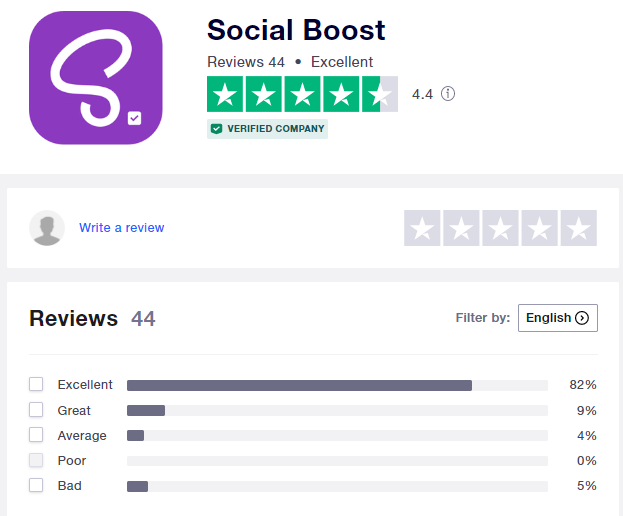The image size is (623, 516).
Task: Open the English language filter dropdown
Action: pyautogui.click(x=558, y=318)
